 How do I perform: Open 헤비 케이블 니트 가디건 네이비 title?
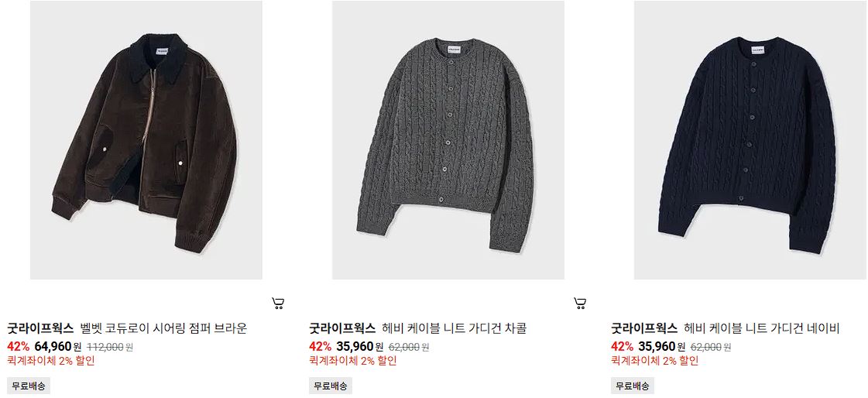click(762, 328)
